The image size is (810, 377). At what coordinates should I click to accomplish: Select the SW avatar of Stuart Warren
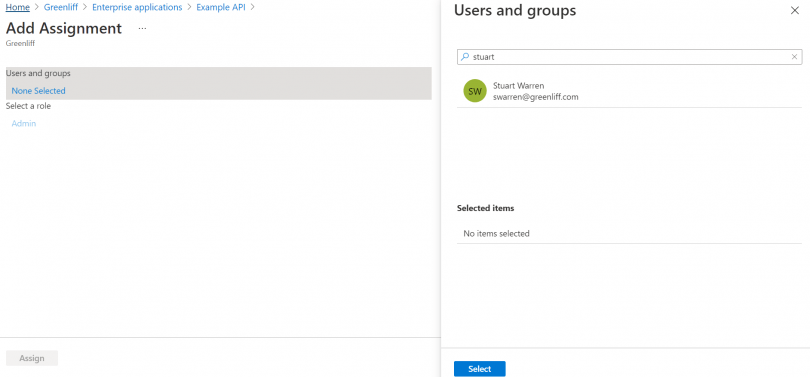(475, 91)
